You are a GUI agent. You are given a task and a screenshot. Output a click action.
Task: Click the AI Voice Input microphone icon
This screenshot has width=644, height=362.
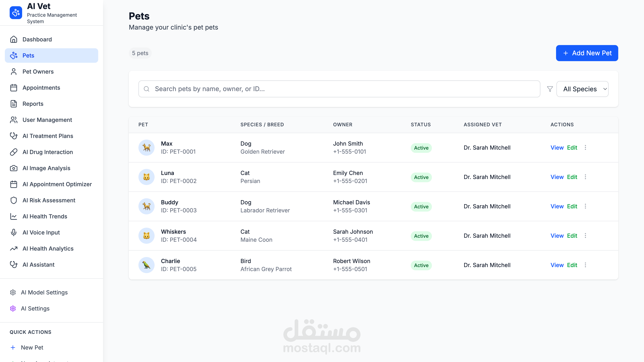tap(13, 232)
